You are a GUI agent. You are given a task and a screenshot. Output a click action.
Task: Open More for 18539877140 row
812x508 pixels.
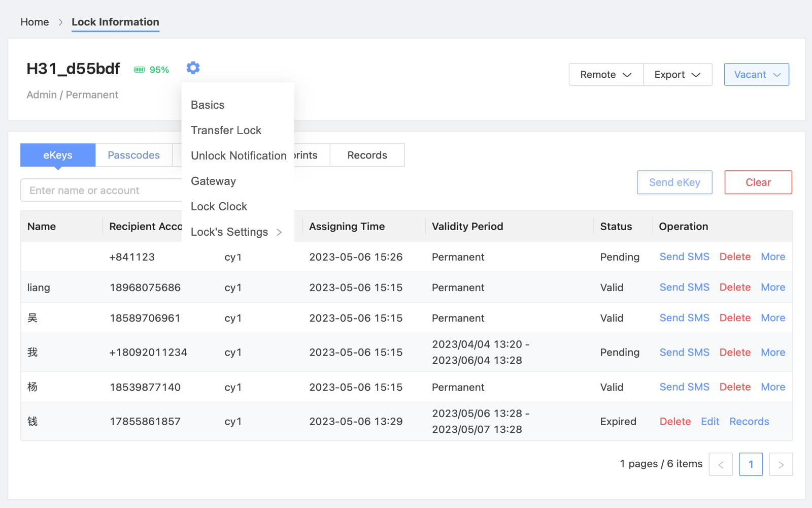[773, 387]
